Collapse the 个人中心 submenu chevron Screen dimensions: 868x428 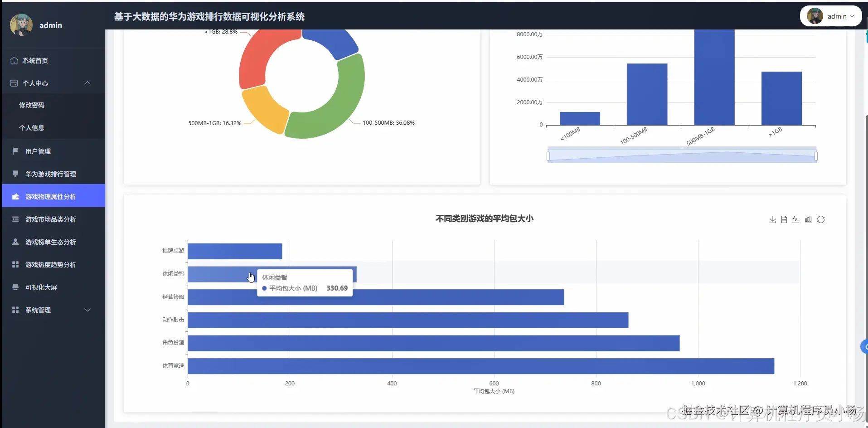pos(87,83)
